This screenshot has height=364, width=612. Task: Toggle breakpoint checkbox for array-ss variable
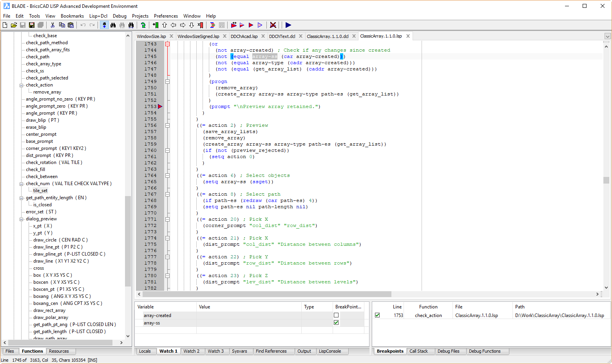click(x=336, y=323)
